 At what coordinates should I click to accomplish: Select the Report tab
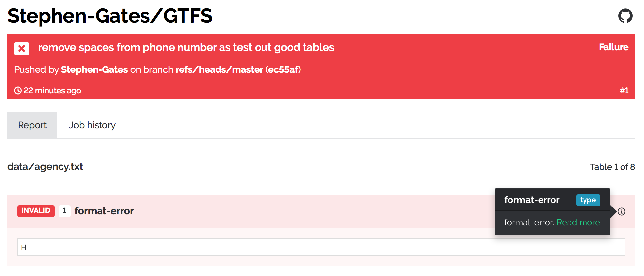[32, 125]
